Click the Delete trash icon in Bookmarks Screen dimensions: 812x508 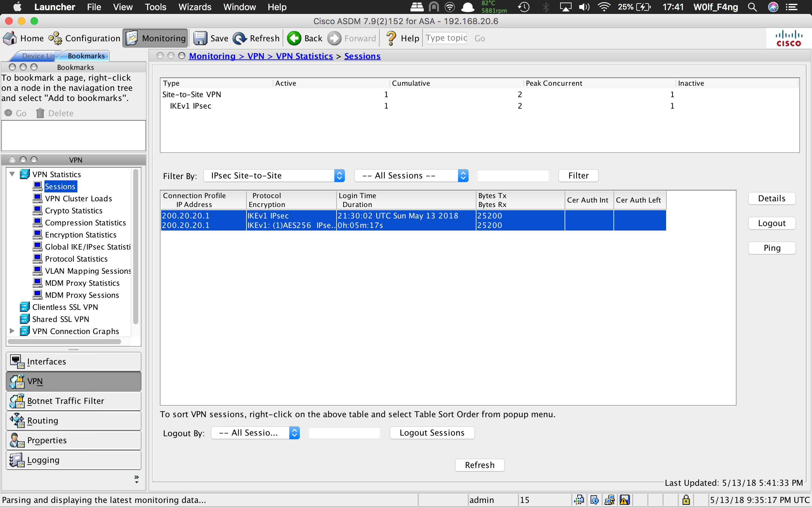pos(40,113)
